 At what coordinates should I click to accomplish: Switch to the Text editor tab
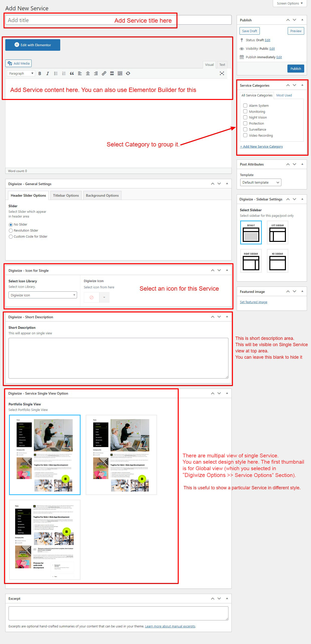pyautogui.click(x=222, y=65)
